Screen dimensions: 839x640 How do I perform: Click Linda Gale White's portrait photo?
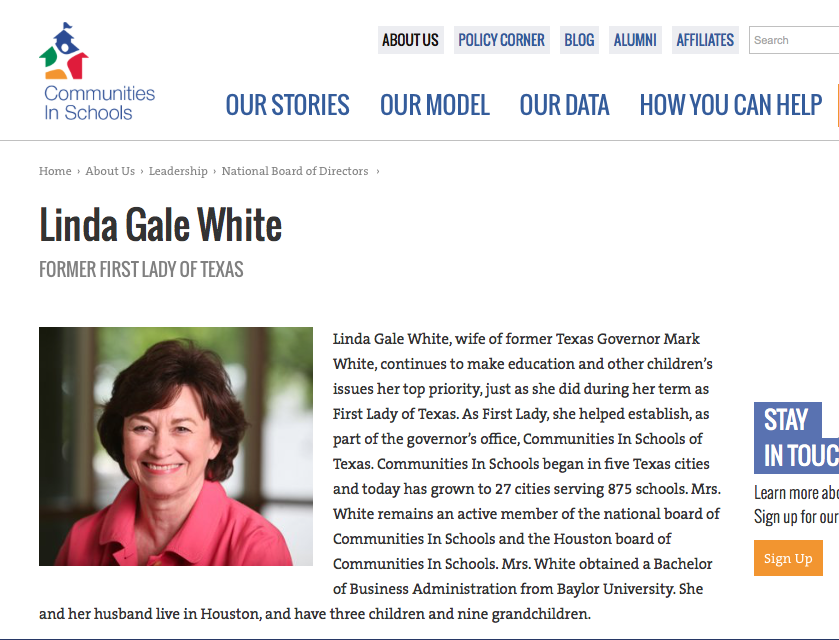(176, 446)
